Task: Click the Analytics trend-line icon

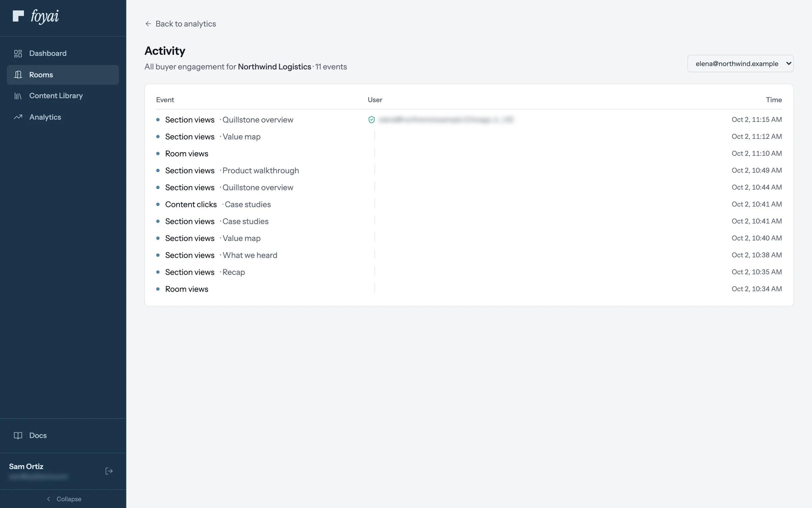Action: point(18,117)
